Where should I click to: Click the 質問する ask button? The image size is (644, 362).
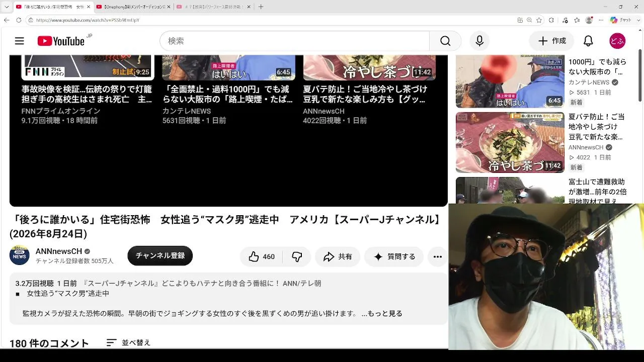pos(394,256)
